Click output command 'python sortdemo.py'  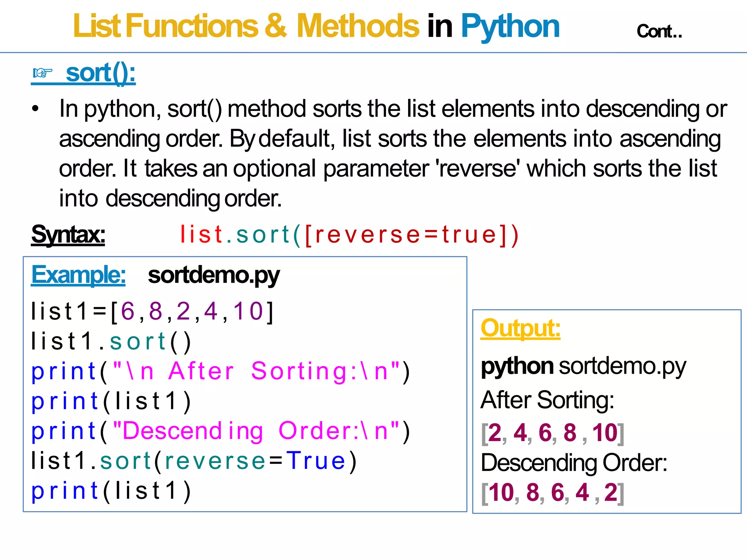click(583, 367)
